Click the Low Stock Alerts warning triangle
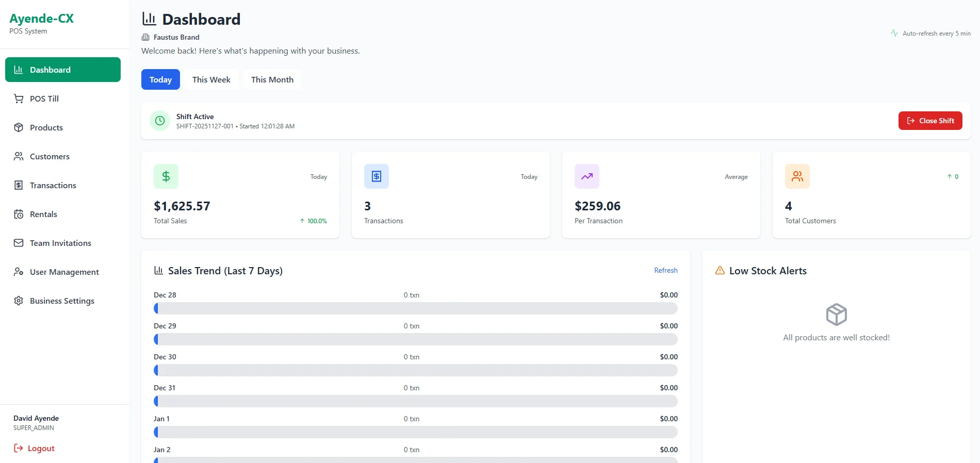 [x=720, y=270]
